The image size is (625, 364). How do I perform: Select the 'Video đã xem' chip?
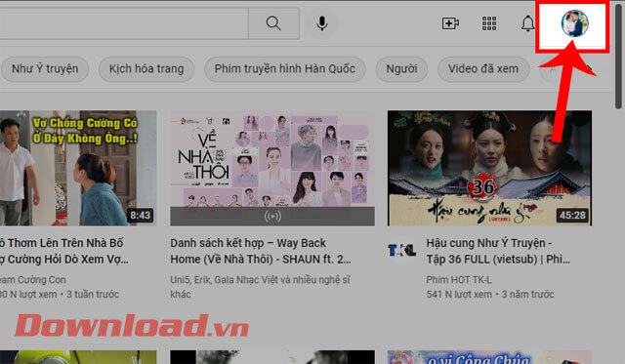[x=483, y=69]
